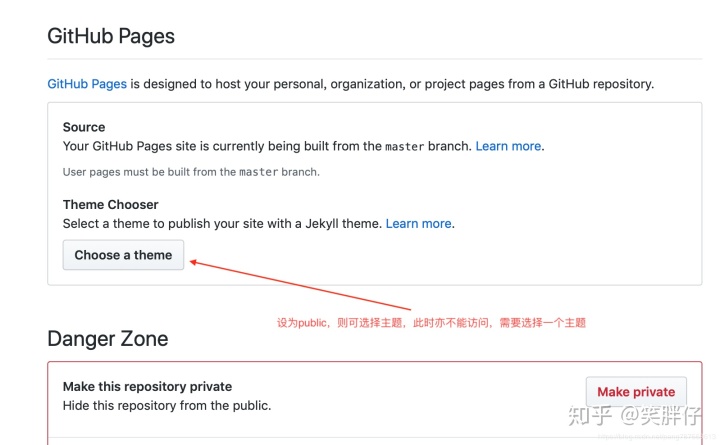Open the blue GitHub Pages link
720x445 pixels.
[x=87, y=84]
